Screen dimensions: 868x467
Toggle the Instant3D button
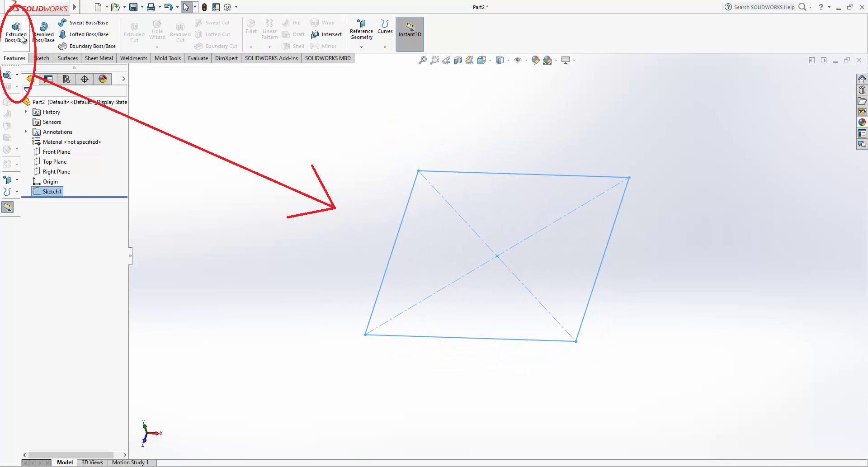tap(410, 34)
